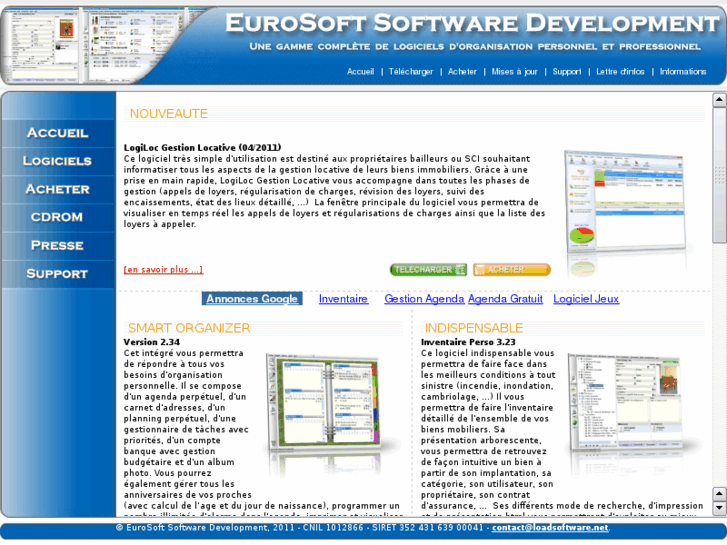727x545 pixels.
Task: Click the INDISPENSABLE section heading
Action: click(x=474, y=328)
